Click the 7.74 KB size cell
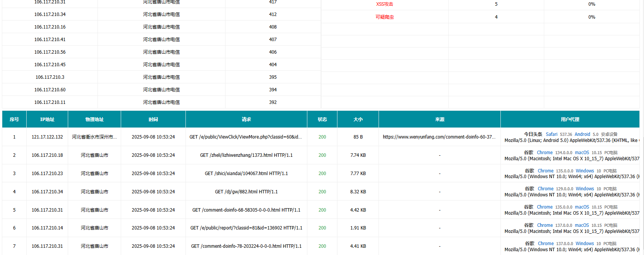Viewport: 644px width, 255px height. coord(358,155)
